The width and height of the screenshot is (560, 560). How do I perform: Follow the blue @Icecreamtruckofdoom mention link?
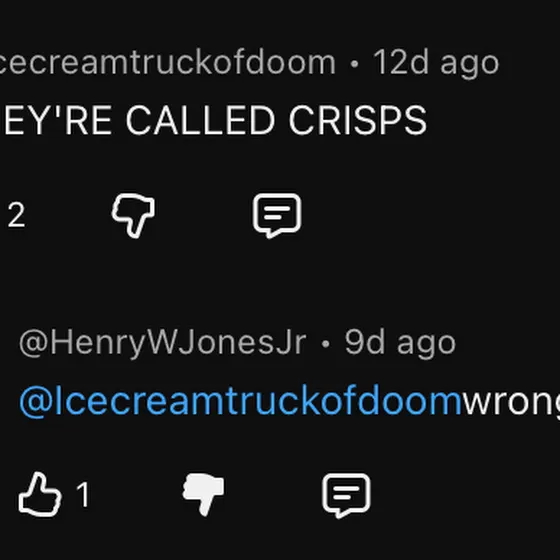[240, 401]
